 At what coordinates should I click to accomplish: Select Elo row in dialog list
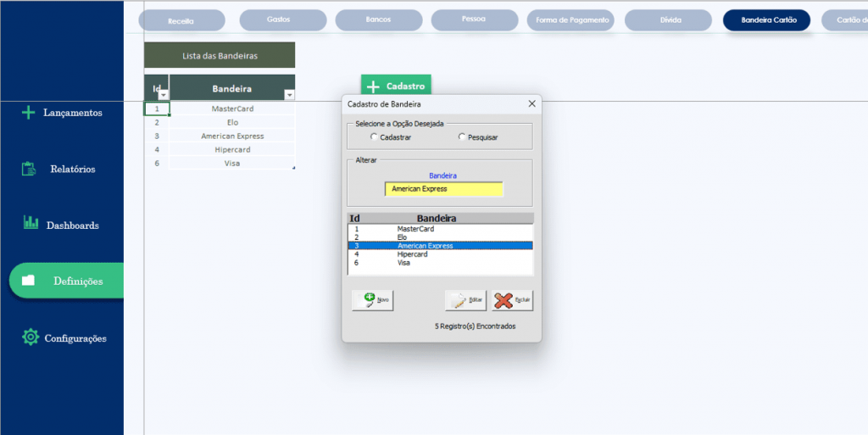click(440, 237)
